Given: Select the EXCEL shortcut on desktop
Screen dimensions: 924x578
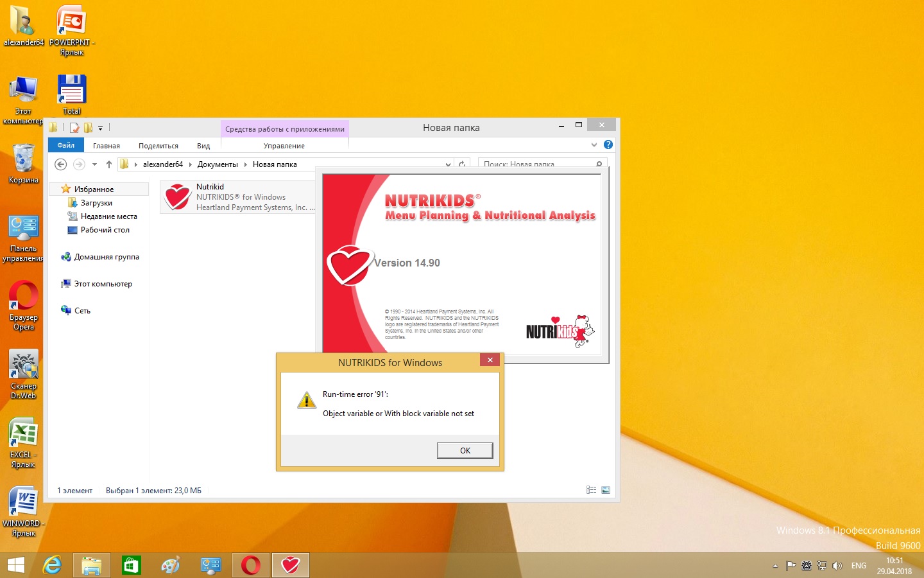Looking at the screenshot, I should (x=24, y=443).
